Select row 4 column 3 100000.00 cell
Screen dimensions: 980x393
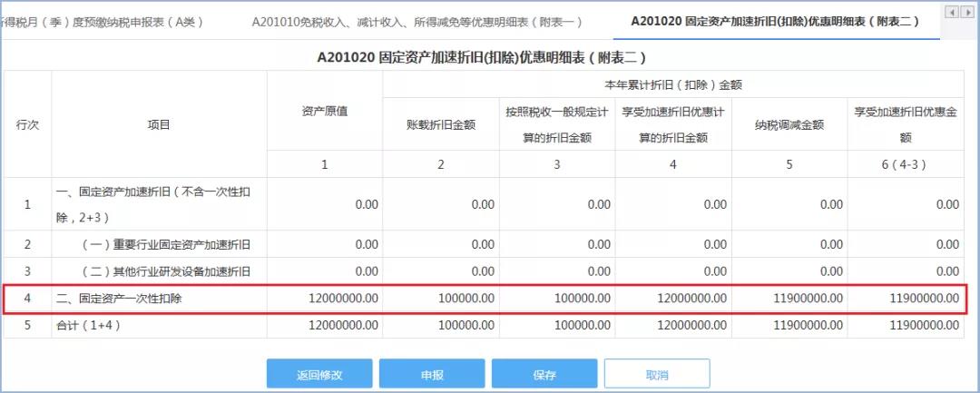tap(557, 299)
